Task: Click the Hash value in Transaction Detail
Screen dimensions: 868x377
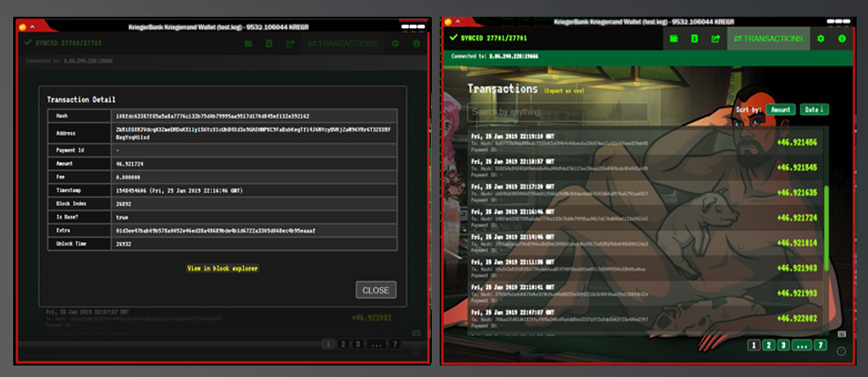Action: (212, 116)
